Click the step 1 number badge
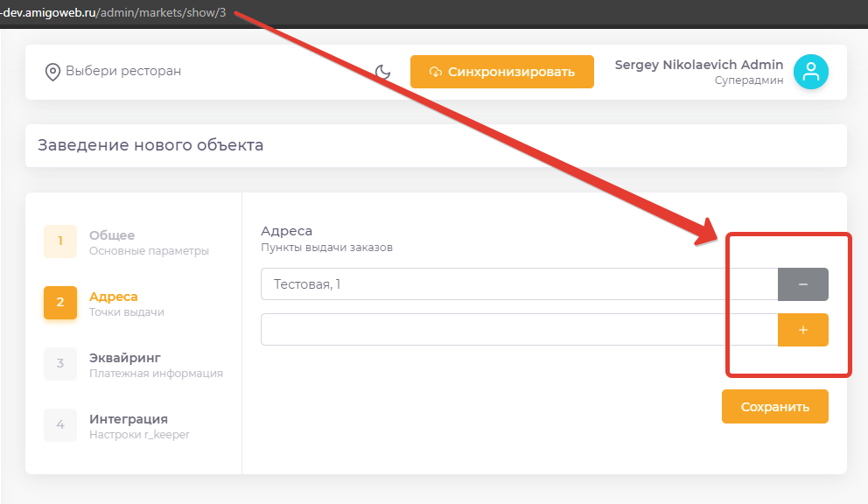 click(x=60, y=241)
